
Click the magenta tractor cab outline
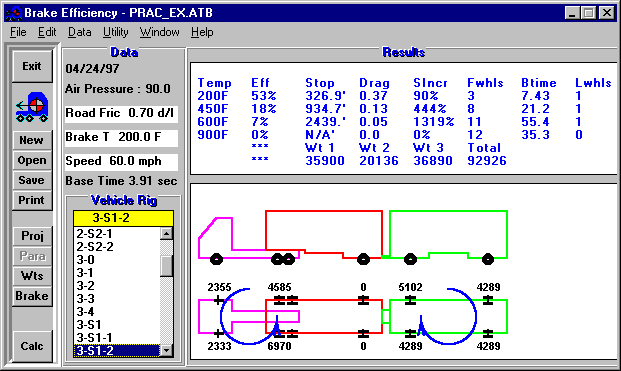click(x=216, y=238)
